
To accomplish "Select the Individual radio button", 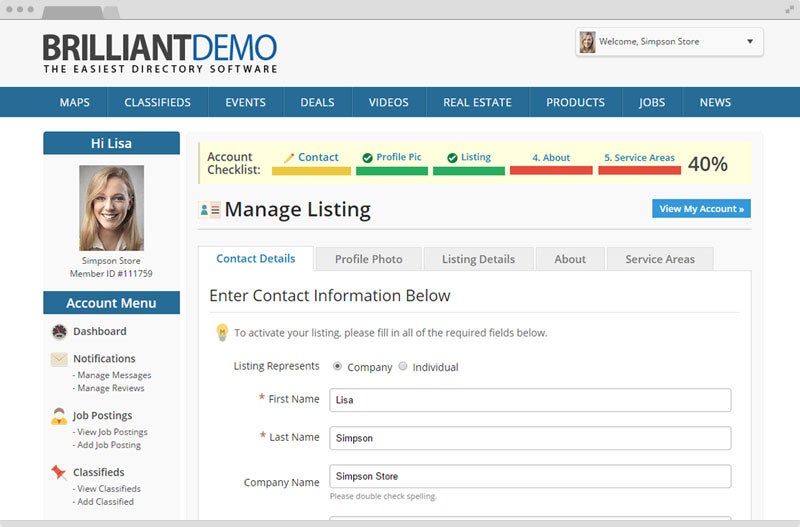I will (x=403, y=366).
